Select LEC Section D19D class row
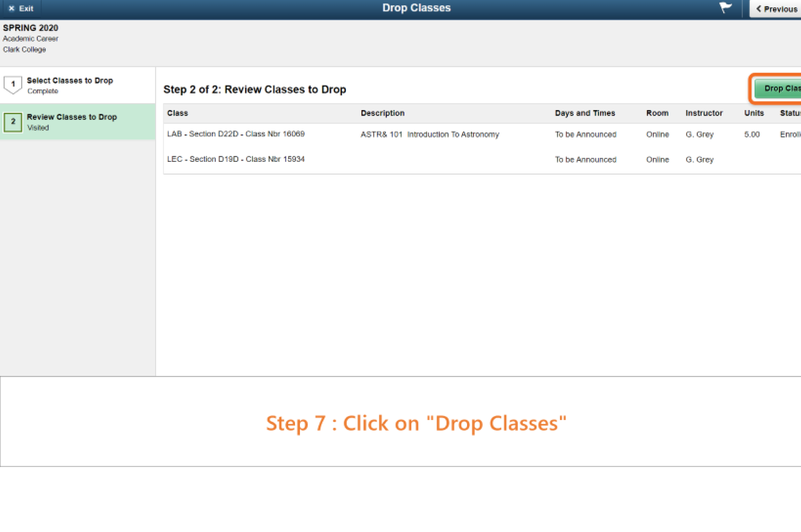The height and width of the screenshot is (532, 801). tap(236, 159)
